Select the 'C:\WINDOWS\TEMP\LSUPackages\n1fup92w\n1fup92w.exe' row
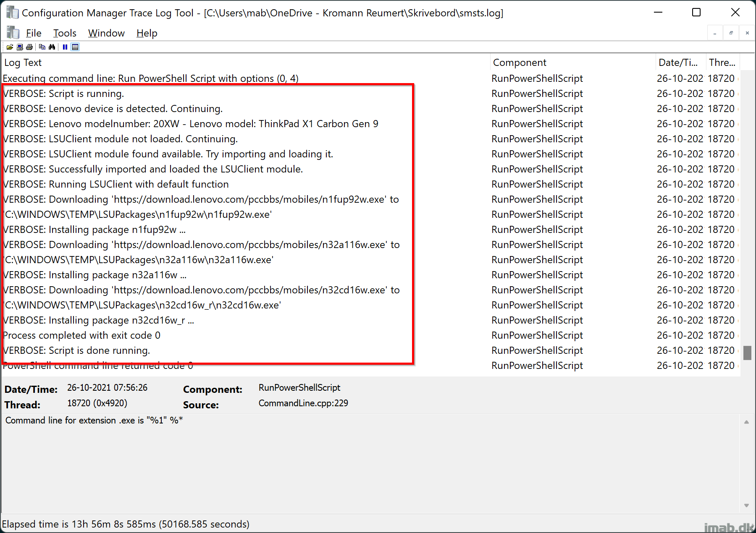This screenshot has width=756, height=533. click(370, 214)
